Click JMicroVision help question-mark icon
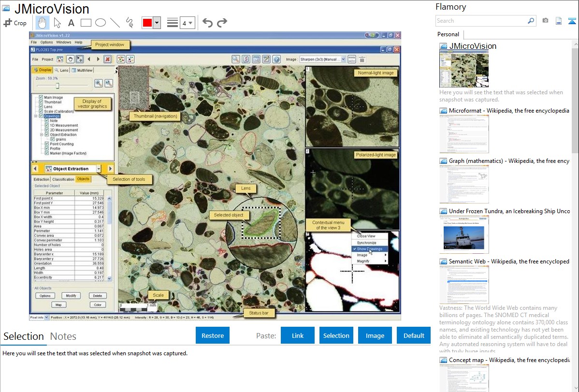 [x=276, y=59]
